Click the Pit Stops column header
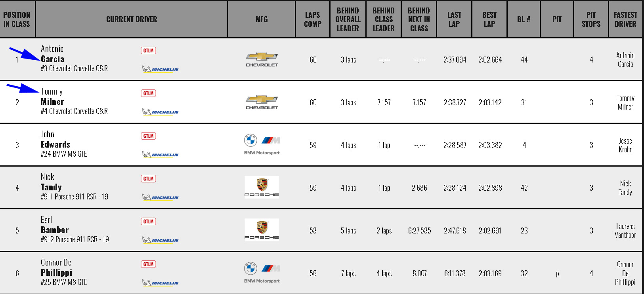Viewport: 644px width, 294px height. coord(591,19)
